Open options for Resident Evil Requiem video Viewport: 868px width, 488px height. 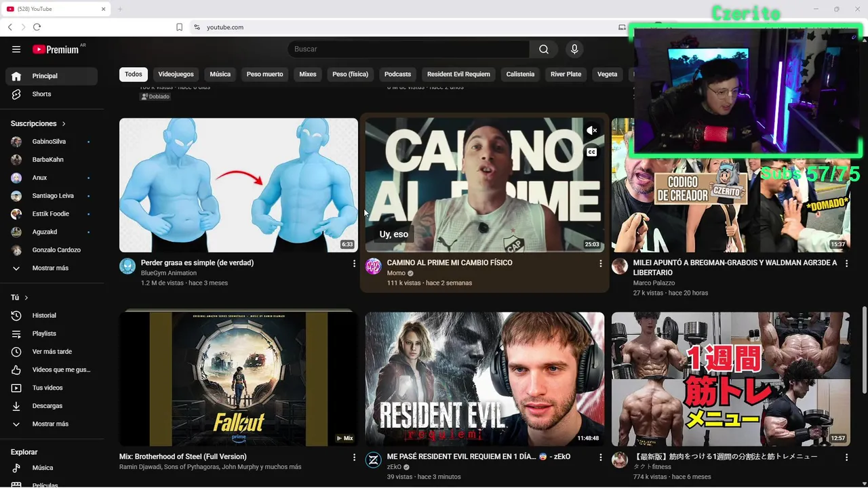[x=600, y=457]
